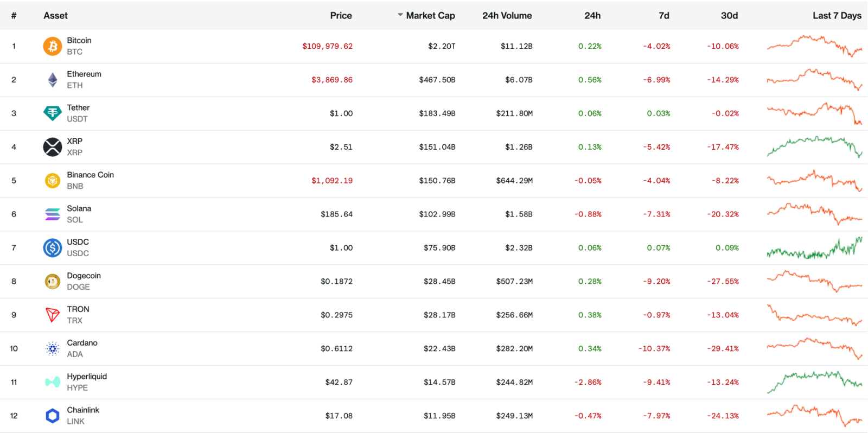The height and width of the screenshot is (433, 868).
Task: Click the Ethereum diamond logo icon
Action: 53,80
